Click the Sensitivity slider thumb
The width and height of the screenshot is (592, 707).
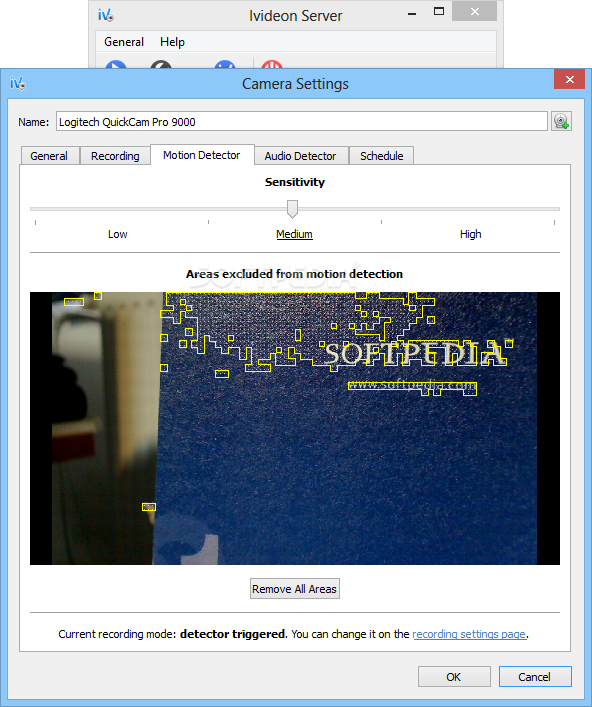click(x=293, y=209)
